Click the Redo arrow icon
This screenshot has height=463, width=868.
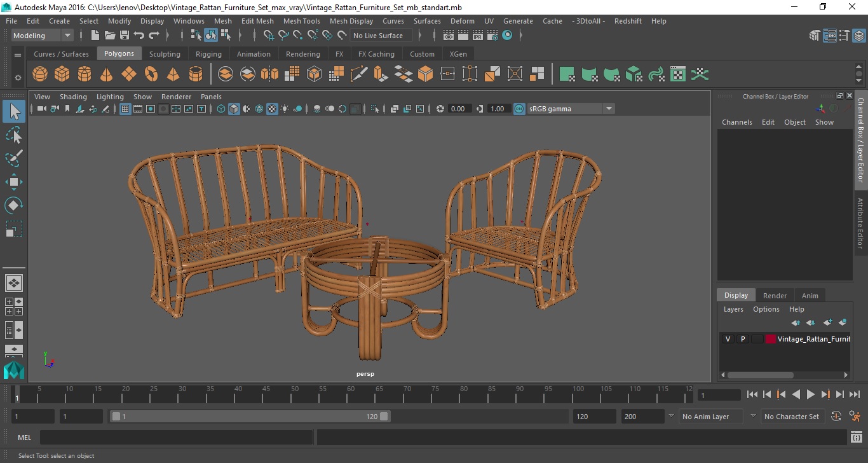154,36
